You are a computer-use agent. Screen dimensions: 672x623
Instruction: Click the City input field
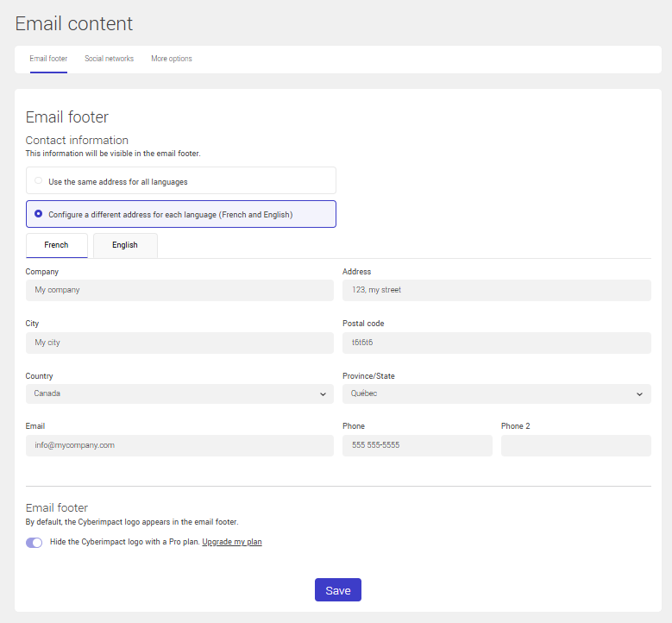click(x=179, y=343)
